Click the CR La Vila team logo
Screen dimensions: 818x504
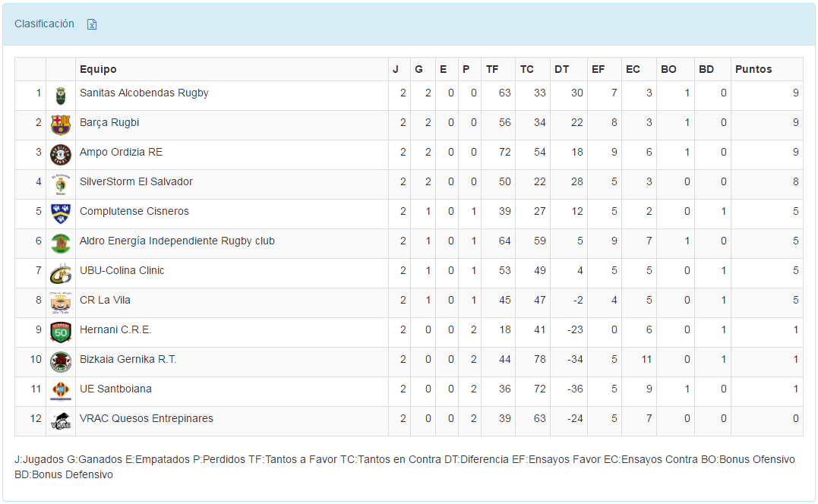(61, 302)
